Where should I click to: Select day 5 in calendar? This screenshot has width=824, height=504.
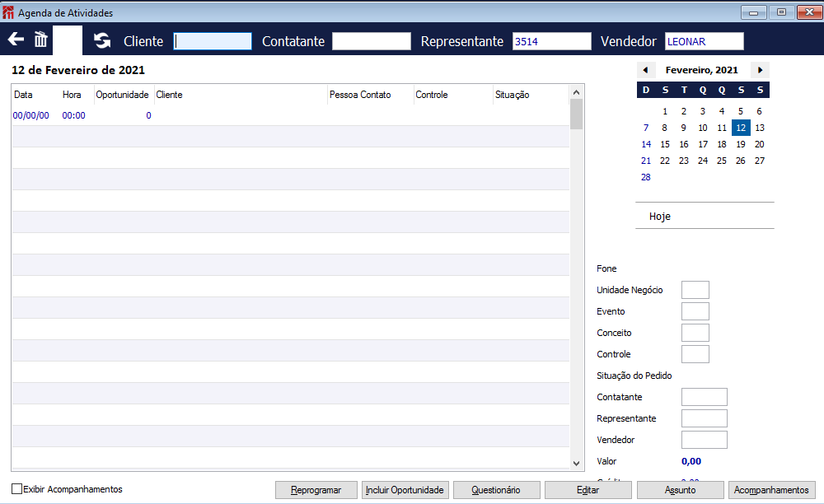[x=741, y=111]
